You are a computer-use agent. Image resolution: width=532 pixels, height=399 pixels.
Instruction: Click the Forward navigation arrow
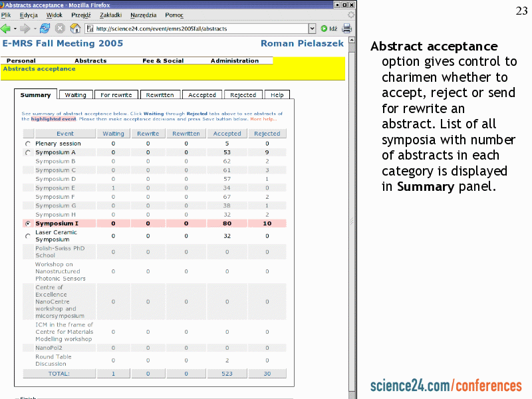click(25, 29)
